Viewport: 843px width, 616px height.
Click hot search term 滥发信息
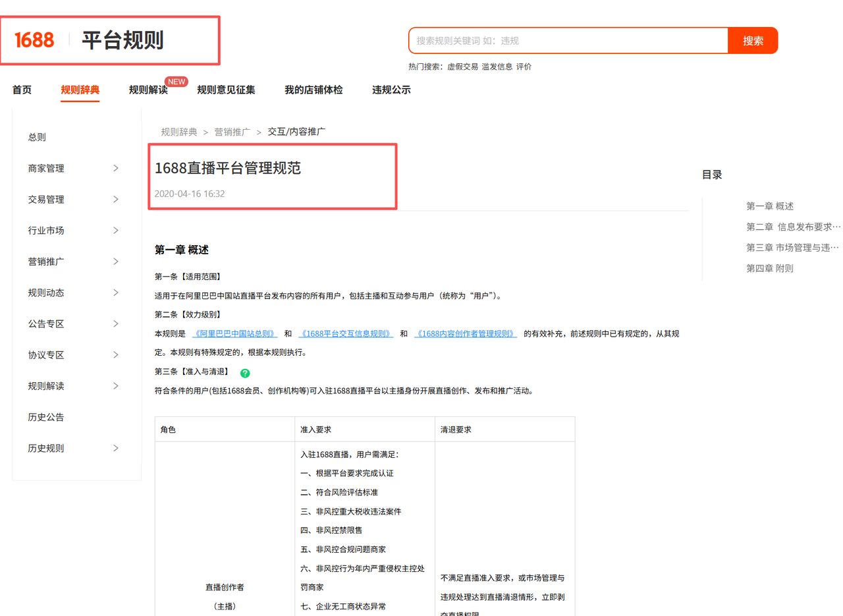tap(497, 67)
